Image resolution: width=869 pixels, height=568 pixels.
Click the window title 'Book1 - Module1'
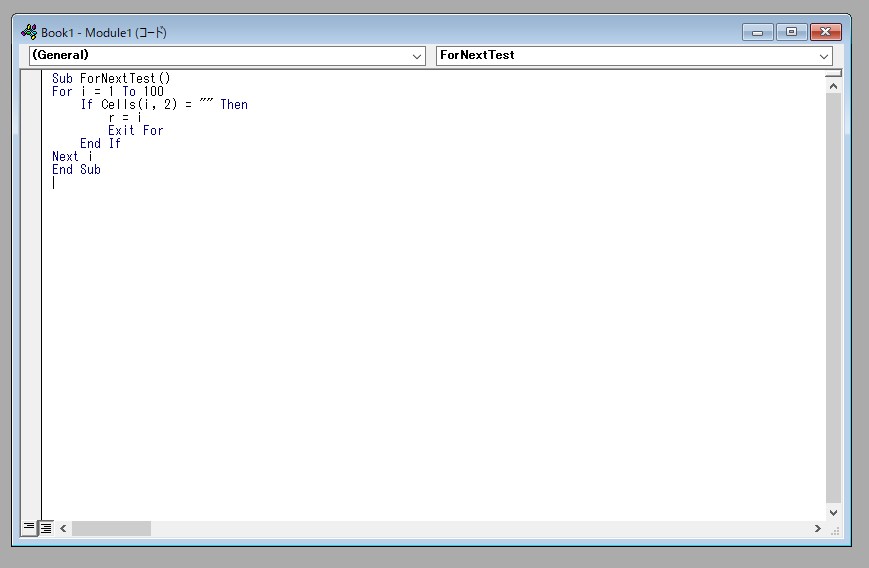tap(86, 33)
